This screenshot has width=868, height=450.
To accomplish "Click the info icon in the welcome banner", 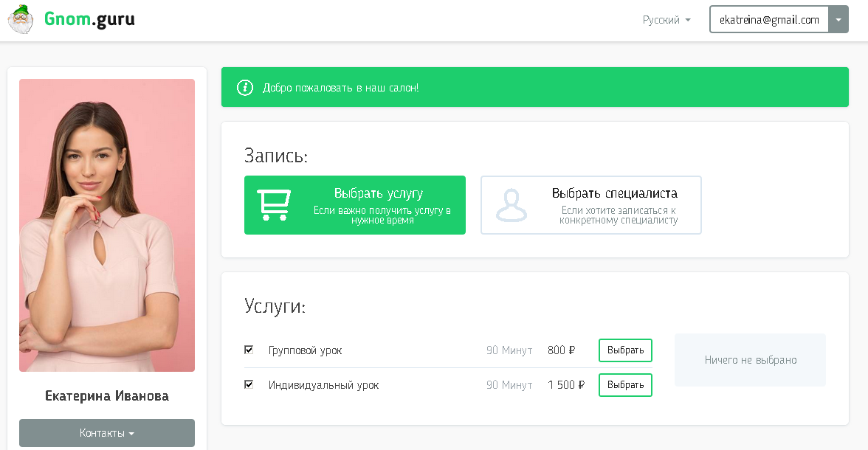I will 244,86.
